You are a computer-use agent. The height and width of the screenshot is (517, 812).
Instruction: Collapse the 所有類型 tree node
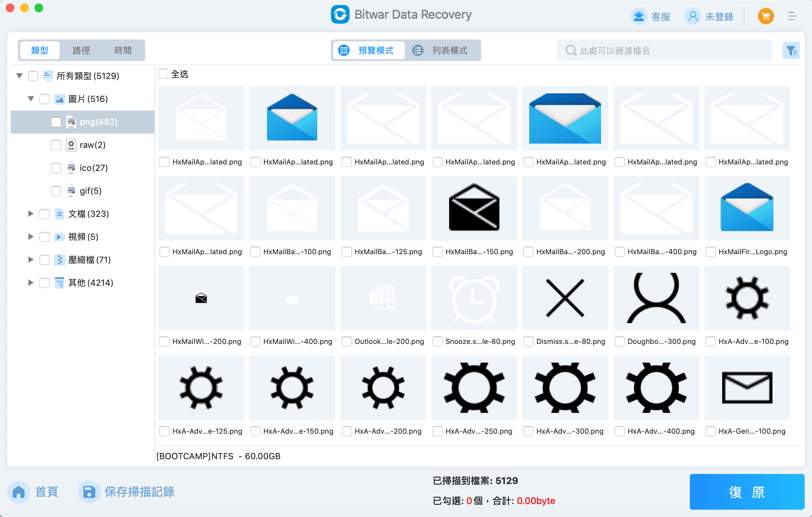tap(19, 76)
